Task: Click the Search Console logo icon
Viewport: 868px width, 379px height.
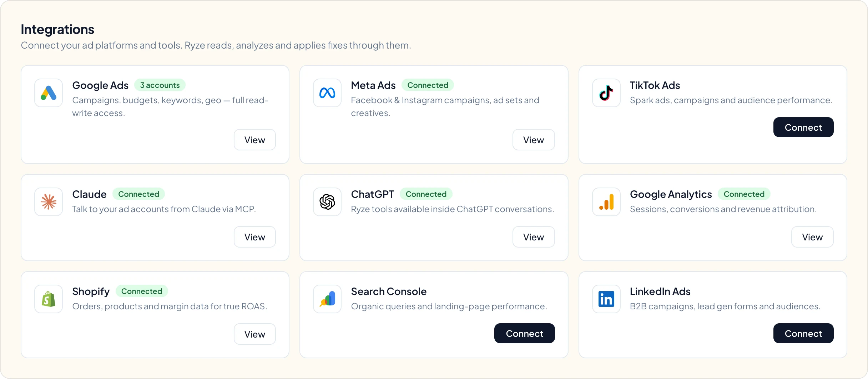Action: coord(327,299)
